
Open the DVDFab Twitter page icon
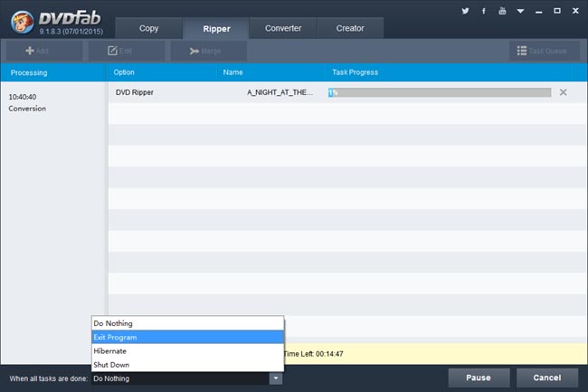click(x=465, y=11)
